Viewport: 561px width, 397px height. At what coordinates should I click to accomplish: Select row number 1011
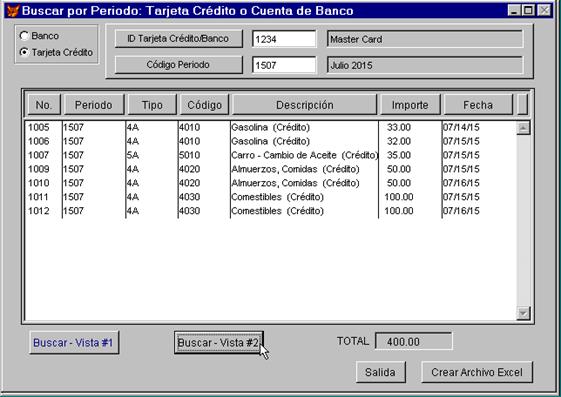tap(39, 197)
